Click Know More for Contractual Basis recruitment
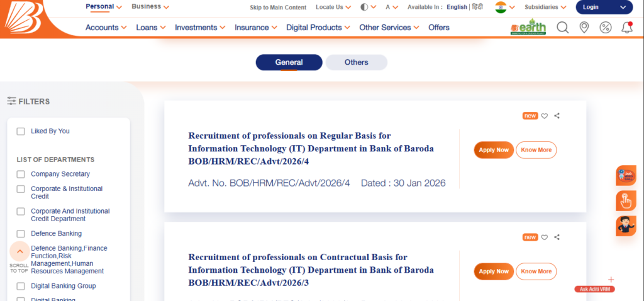The width and height of the screenshot is (644, 301). [536, 271]
